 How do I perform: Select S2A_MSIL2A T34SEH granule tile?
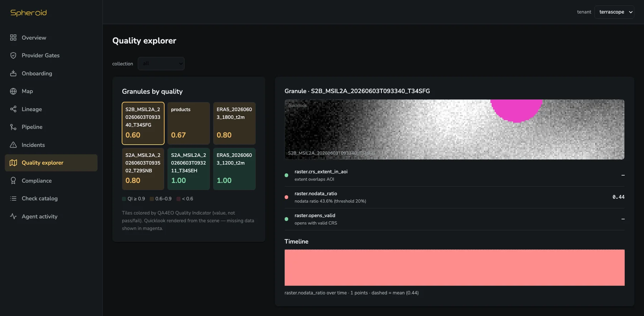[189, 169]
